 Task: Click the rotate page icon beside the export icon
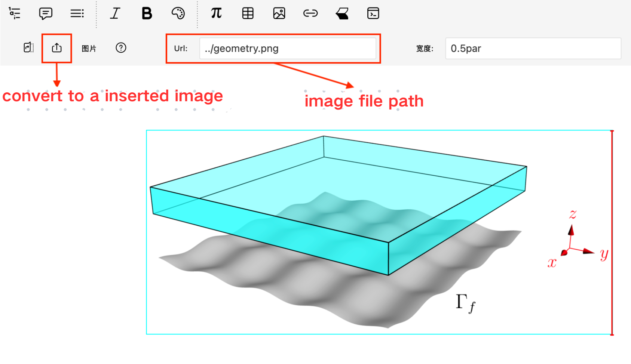coord(29,48)
